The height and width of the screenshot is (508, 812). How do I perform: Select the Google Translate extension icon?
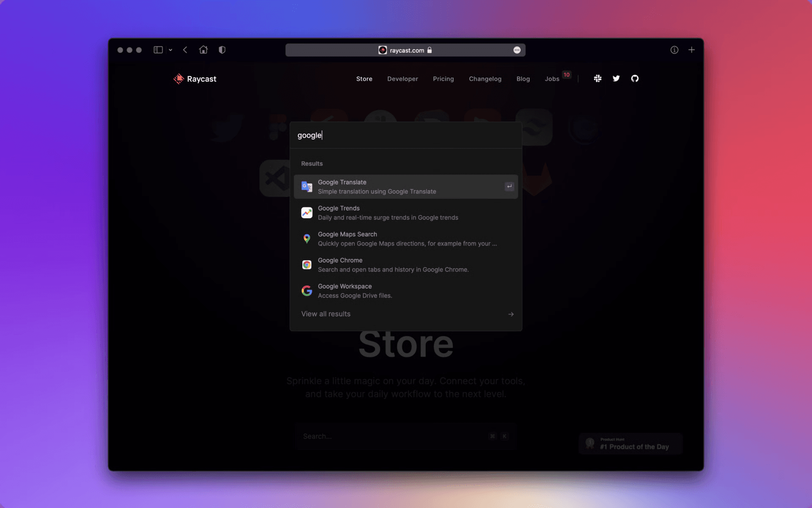point(307,186)
